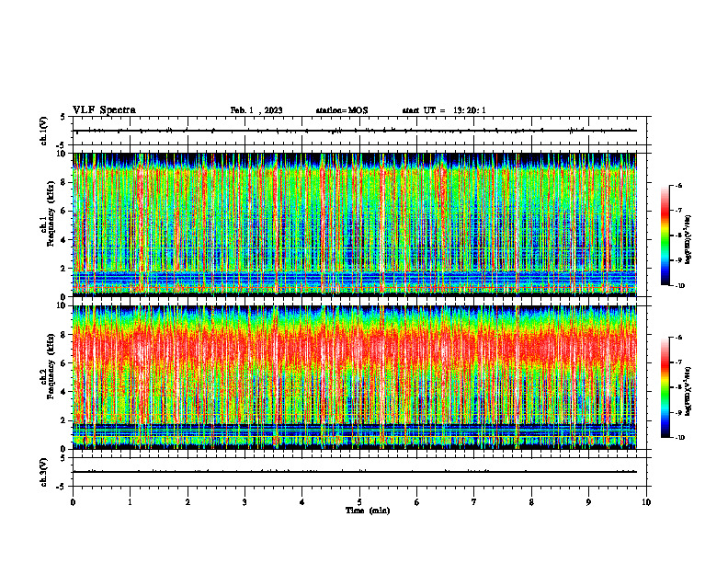This screenshot has width=728, height=563.
Task: Click the 1 tick on time axis
Action: [x=130, y=502]
